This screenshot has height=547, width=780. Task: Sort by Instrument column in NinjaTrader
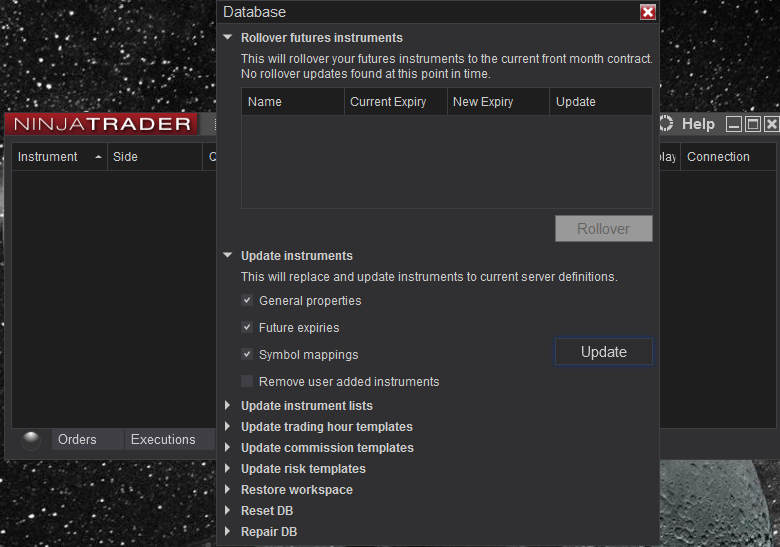pos(59,157)
